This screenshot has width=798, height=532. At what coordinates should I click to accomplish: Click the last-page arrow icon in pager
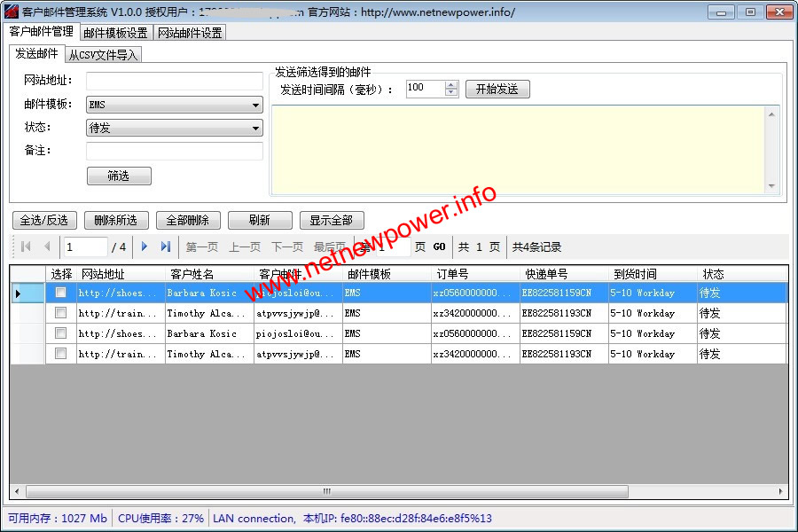165,246
